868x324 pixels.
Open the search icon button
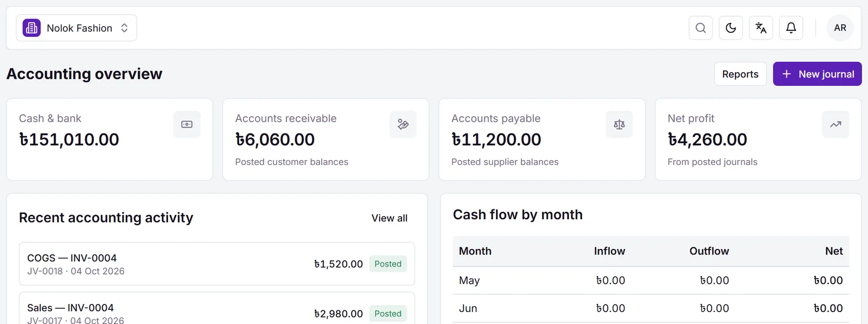click(x=701, y=28)
